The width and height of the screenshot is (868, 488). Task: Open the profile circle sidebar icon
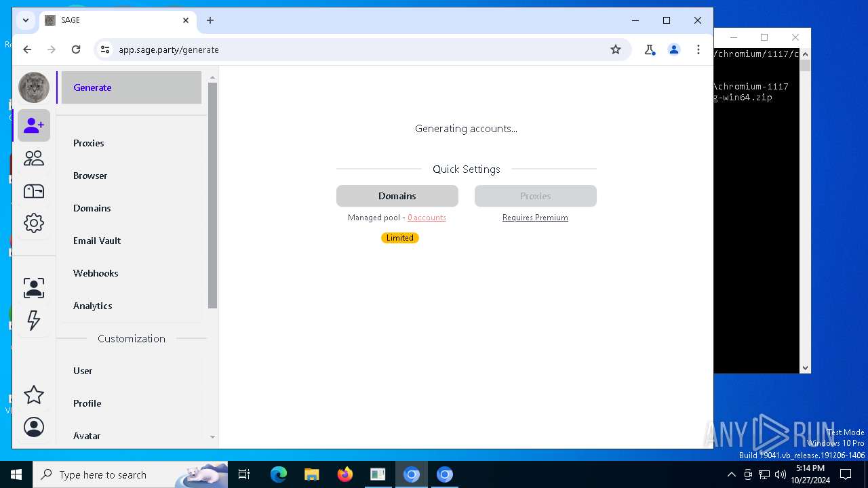point(34,427)
